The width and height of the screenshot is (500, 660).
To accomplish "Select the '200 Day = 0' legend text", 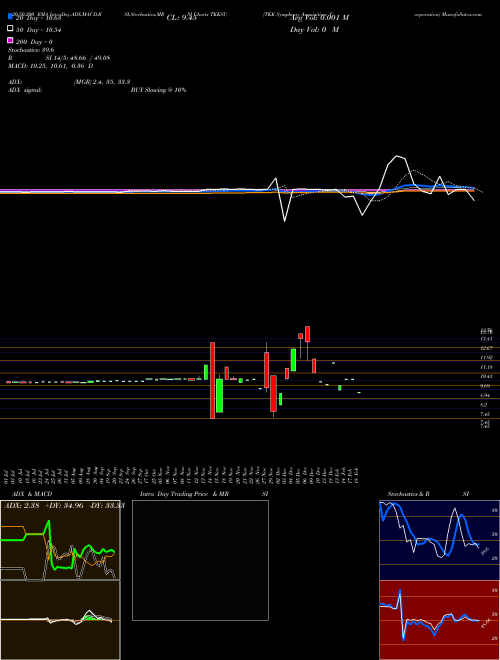I will [34, 42].
